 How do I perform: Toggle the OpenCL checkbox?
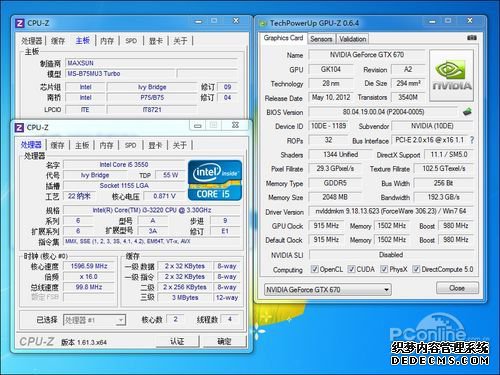click(x=314, y=269)
